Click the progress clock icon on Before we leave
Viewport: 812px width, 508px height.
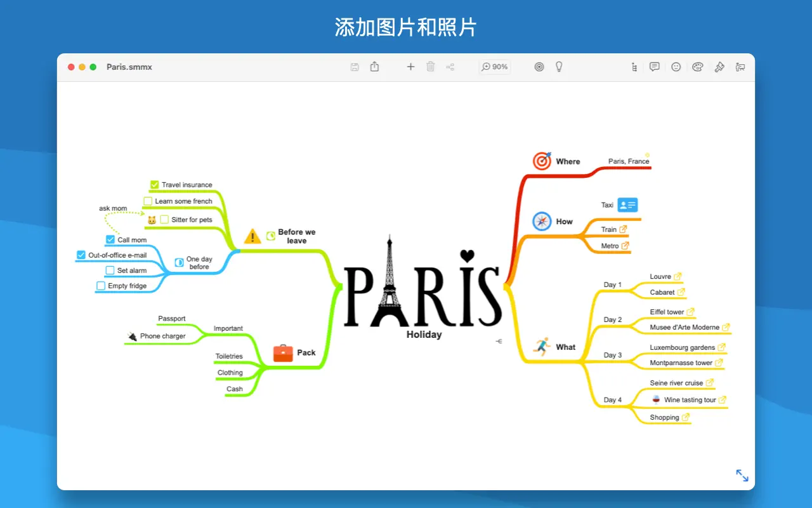(271, 236)
